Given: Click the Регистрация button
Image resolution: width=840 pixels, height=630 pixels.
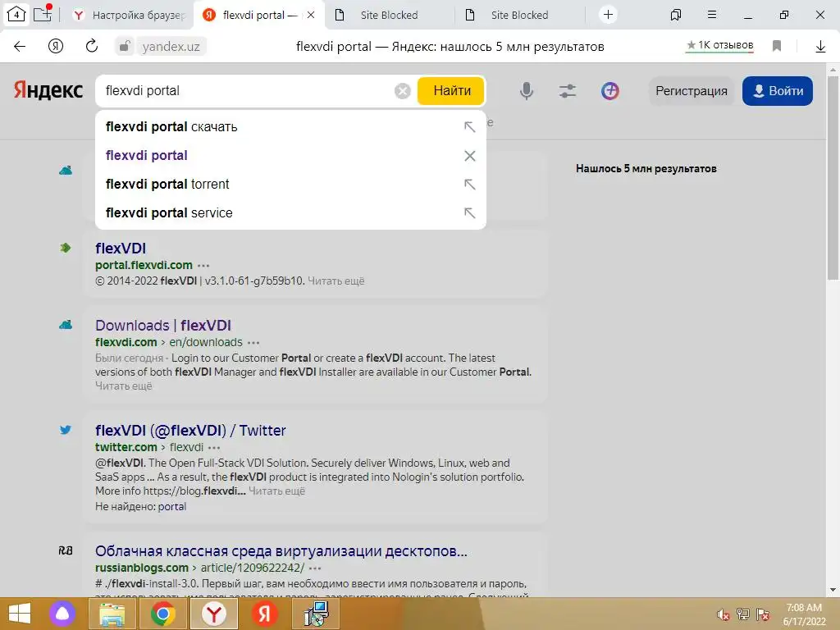Looking at the screenshot, I should pyautogui.click(x=691, y=90).
